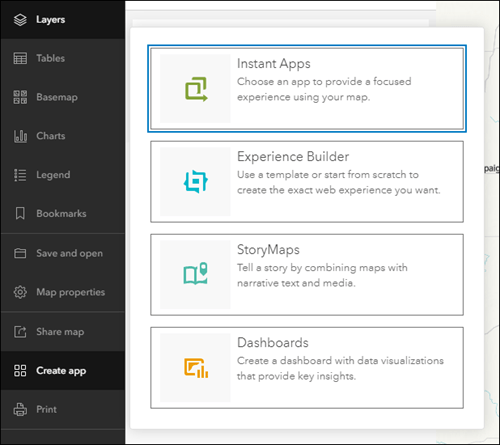500x445 pixels.
Task: Click the Layers stack icon
Action: pyautogui.click(x=20, y=20)
